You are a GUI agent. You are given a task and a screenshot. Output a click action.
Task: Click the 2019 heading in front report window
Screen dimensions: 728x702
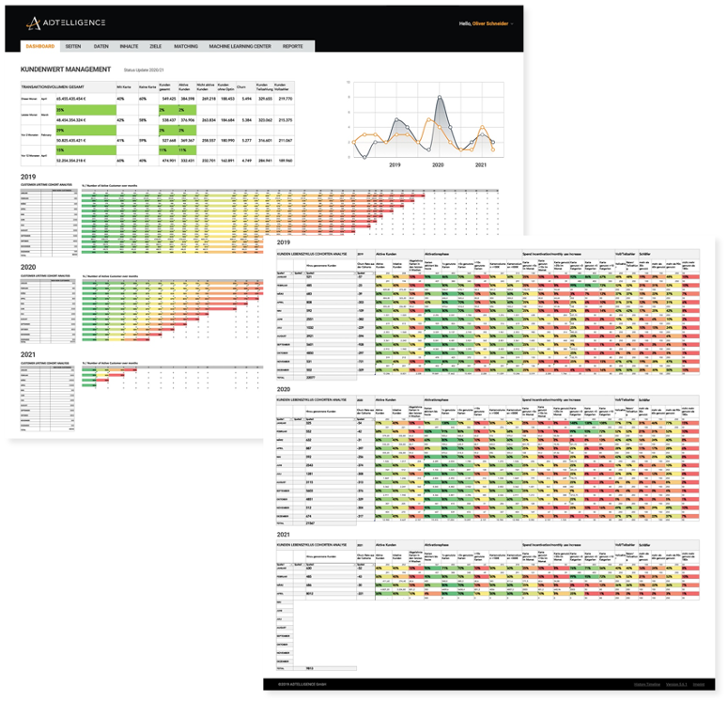tap(283, 242)
